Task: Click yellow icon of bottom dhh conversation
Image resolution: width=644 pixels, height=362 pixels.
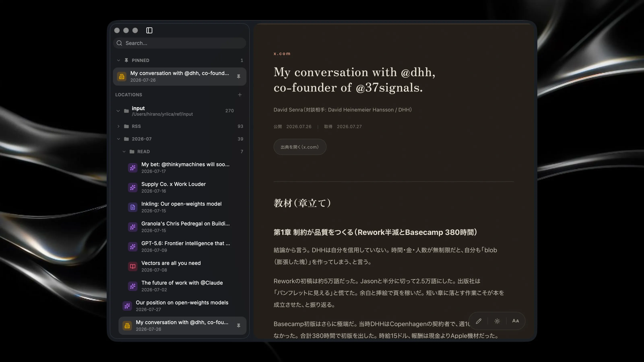Action: 127,326
